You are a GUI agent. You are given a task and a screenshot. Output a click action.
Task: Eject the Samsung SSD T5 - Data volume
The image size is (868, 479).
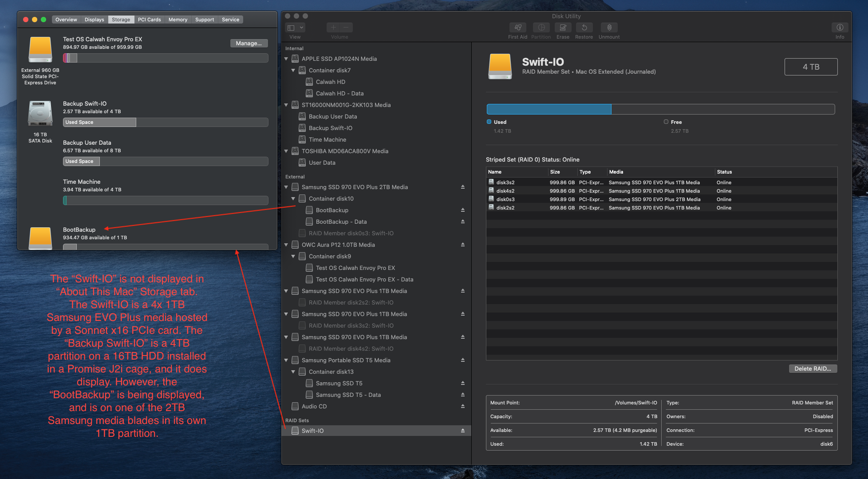(x=462, y=395)
